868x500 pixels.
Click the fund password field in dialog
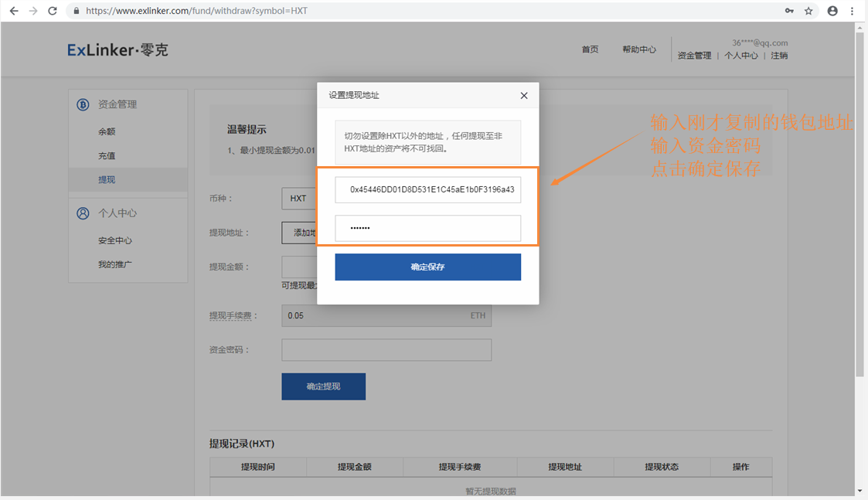tap(428, 228)
